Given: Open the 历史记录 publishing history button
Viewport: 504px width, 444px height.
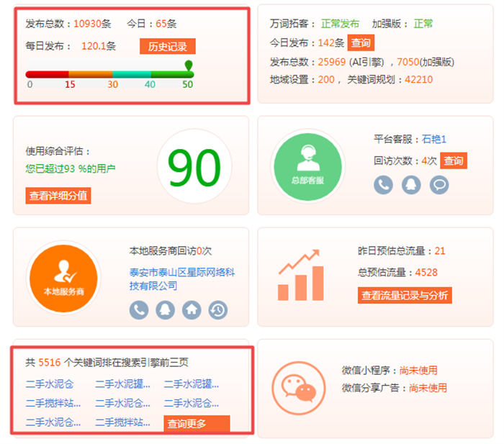Looking at the screenshot, I should (167, 47).
